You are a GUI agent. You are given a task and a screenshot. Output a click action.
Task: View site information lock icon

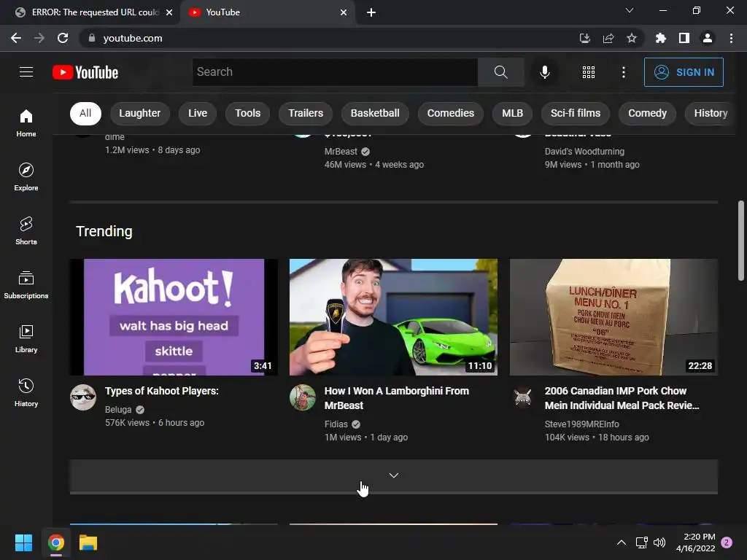(92, 38)
